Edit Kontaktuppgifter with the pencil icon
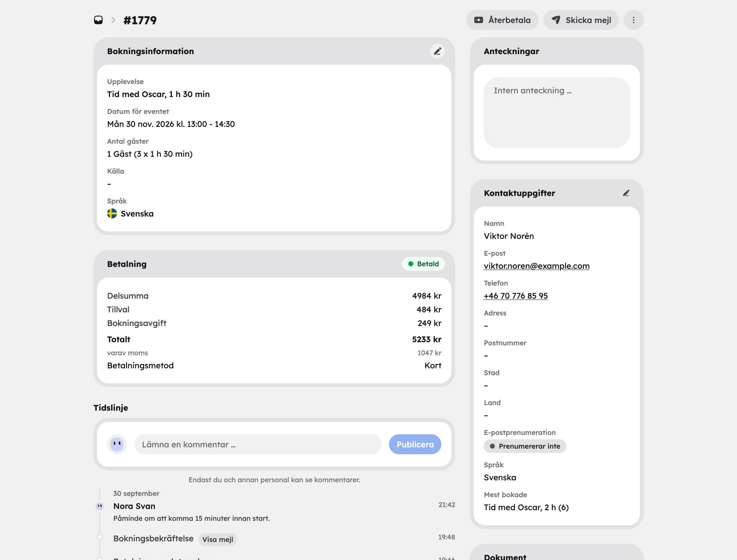The height and width of the screenshot is (560, 737). click(626, 193)
